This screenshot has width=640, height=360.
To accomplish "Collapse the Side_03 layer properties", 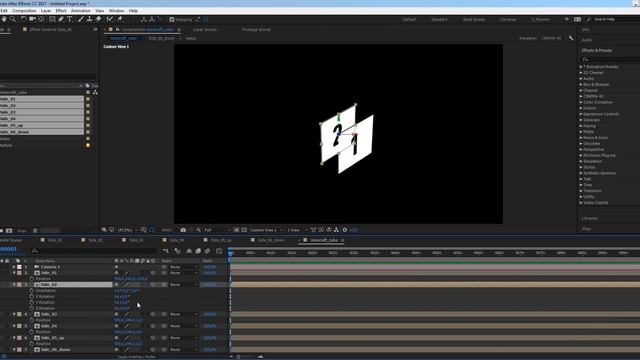I will pyautogui.click(x=14, y=314).
